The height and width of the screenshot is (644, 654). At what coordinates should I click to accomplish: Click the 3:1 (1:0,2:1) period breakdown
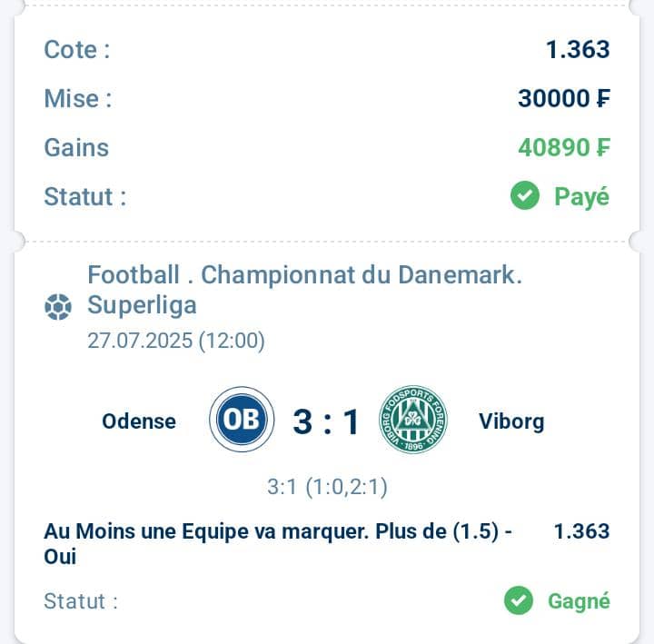327,487
